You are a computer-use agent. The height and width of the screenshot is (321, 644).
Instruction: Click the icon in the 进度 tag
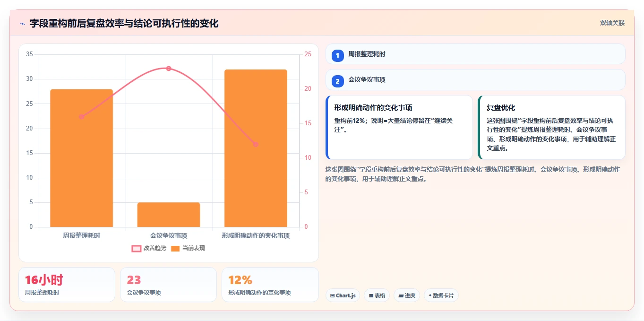(x=401, y=296)
